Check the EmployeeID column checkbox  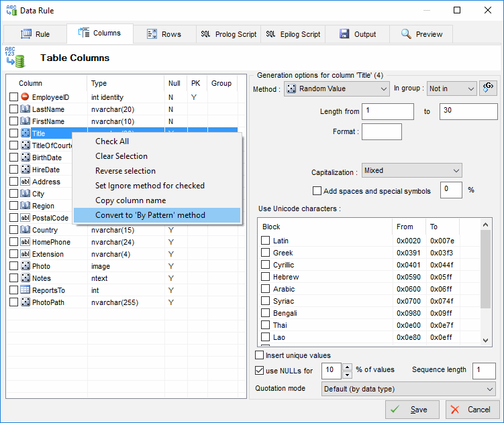[x=13, y=97]
